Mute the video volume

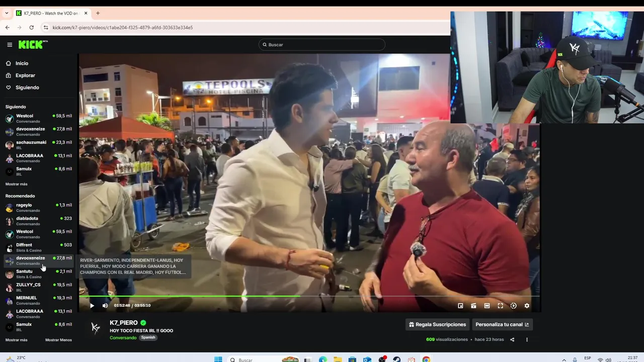point(105,306)
